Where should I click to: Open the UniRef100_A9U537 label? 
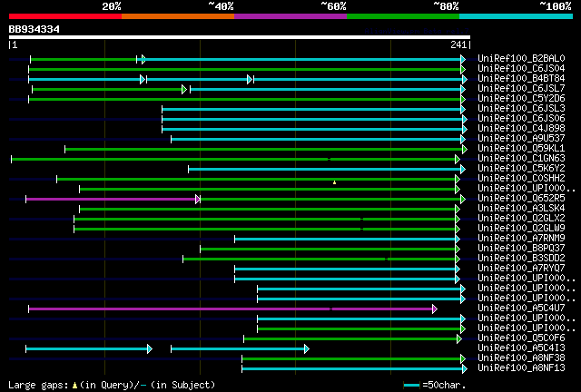point(521,139)
